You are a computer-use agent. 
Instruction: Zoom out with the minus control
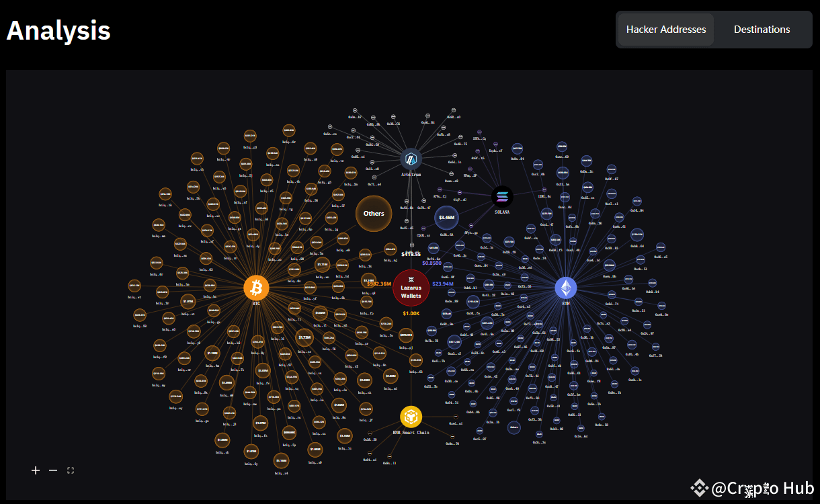click(53, 470)
